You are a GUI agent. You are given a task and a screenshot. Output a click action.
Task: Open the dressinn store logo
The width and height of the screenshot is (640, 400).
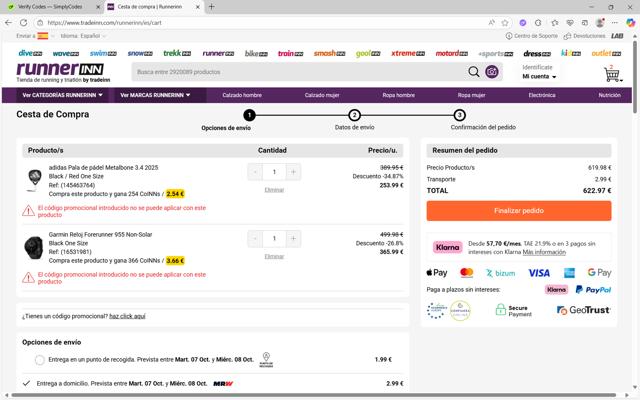[x=537, y=53]
